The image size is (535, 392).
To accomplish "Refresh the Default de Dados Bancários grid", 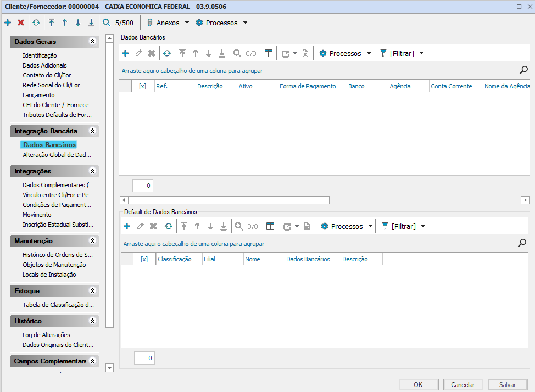I will click(x=168, y=226).
